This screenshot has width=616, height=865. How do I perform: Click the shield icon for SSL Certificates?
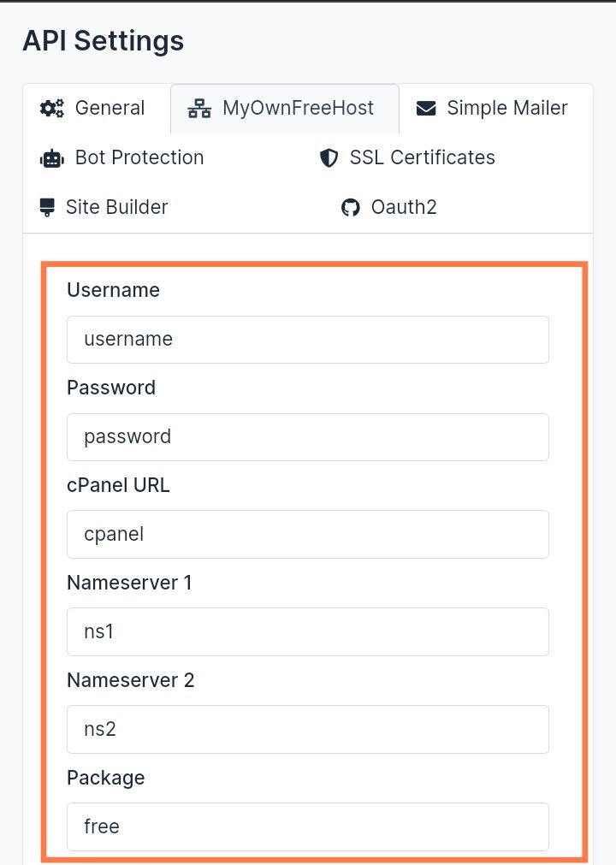coord(329,157)
